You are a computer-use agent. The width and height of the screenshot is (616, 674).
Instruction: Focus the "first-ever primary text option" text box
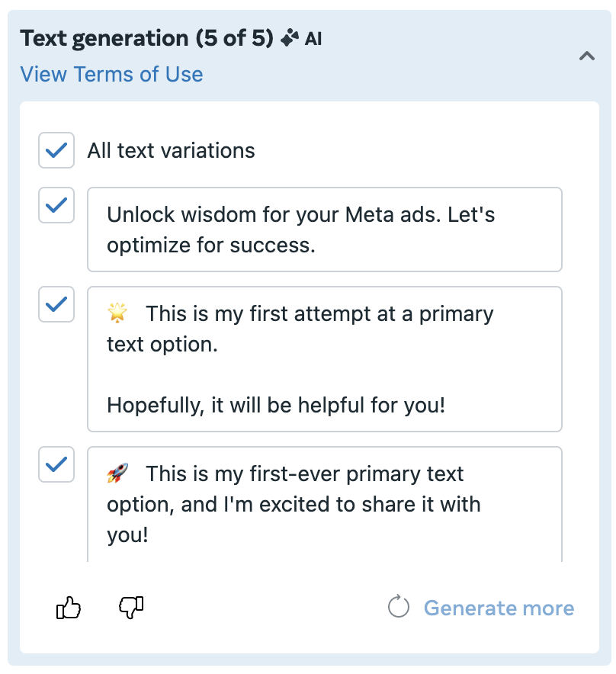(325, 504)
